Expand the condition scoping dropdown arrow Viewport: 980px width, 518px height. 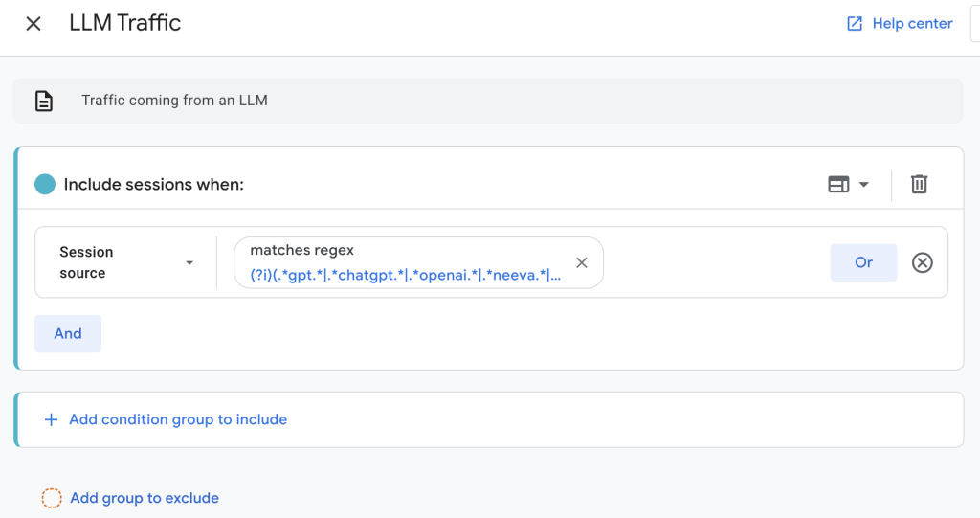(x=863, y=185)
